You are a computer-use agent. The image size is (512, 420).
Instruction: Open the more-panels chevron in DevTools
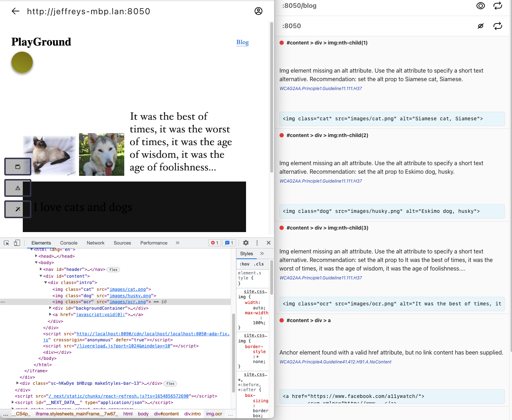[x=177, y=242]
